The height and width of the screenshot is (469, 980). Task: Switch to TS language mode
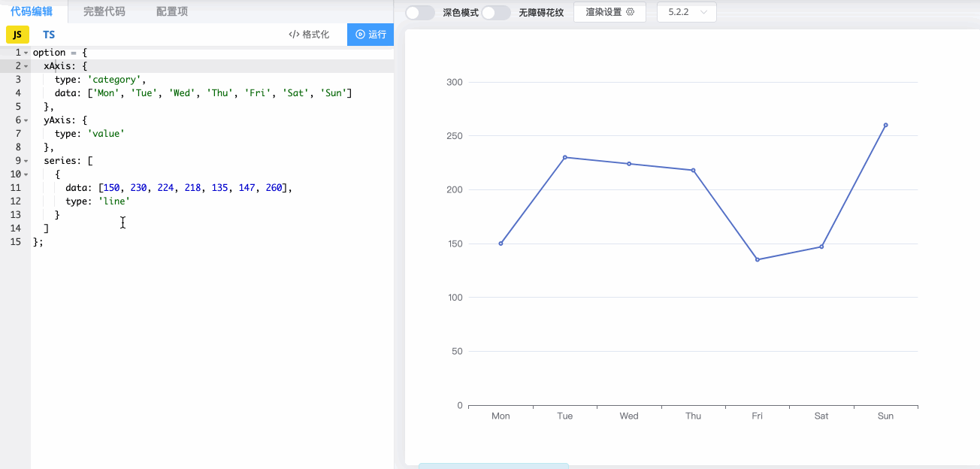tap(49, 35)
